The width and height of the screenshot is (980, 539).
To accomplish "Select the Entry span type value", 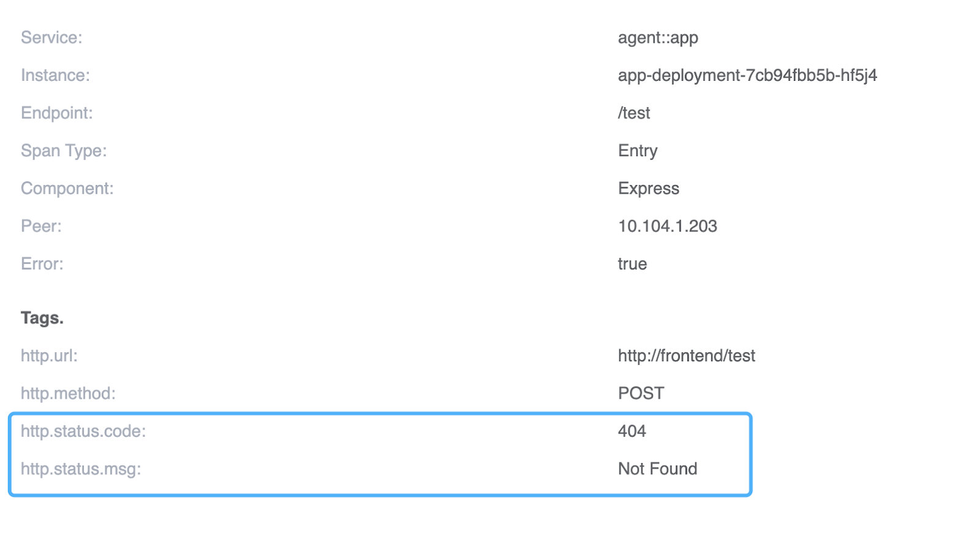I will click(638, 151).
